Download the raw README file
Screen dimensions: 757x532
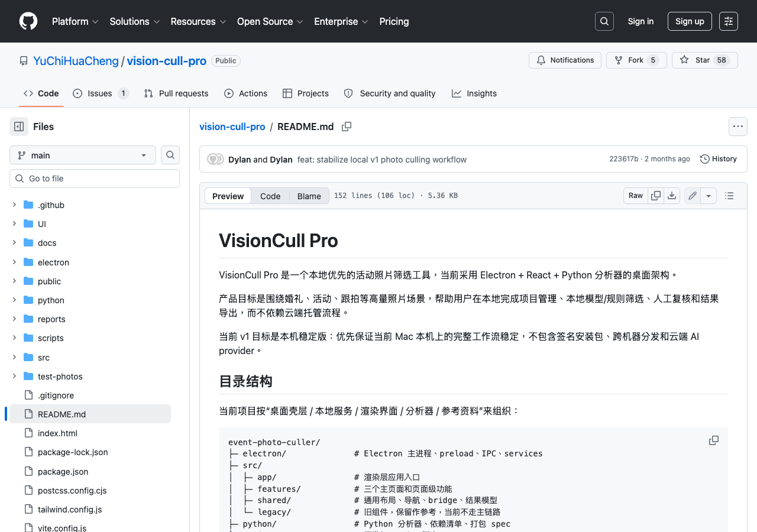(x=672, y=196)
